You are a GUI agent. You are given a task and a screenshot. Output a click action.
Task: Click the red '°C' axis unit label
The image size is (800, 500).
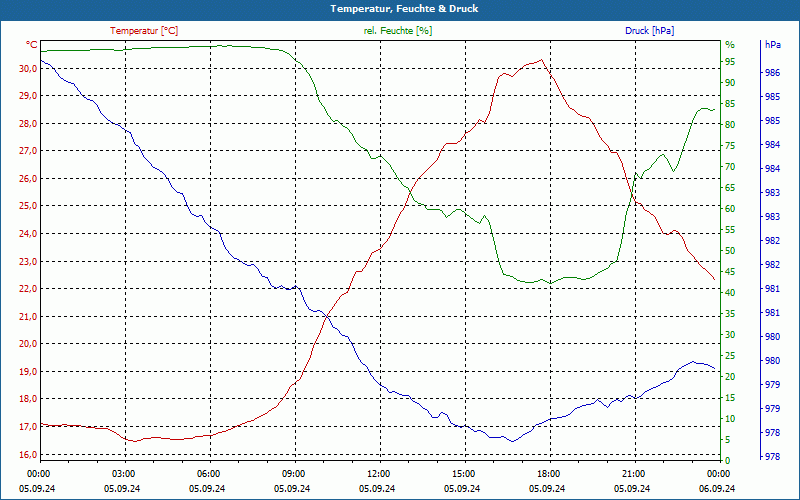32,45
